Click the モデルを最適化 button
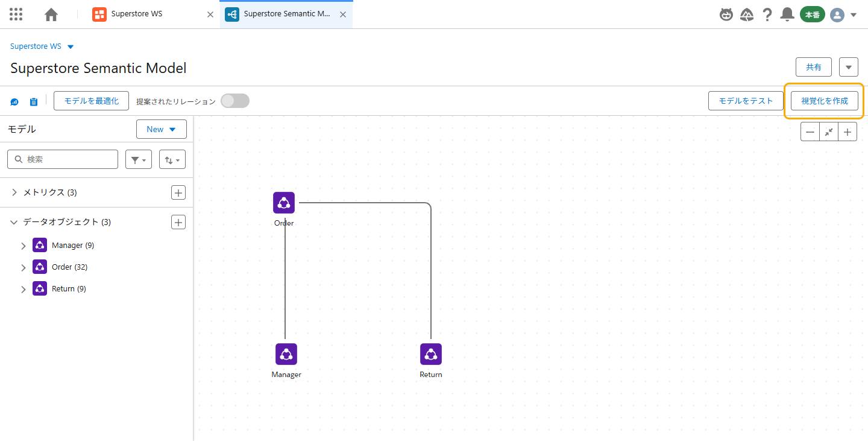868x441 pixels. pos(91,101)
